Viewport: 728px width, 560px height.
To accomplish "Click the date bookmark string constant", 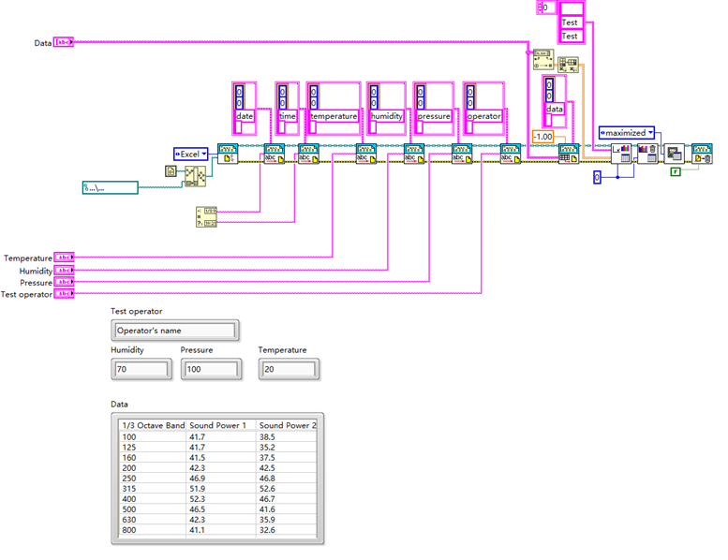I will pos(245,116).
